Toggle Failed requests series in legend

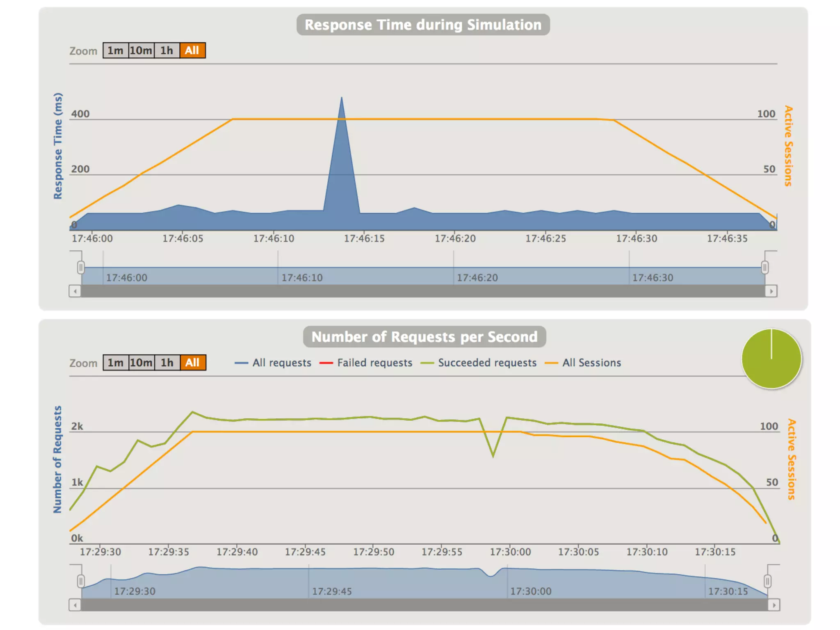pos(374,363)
